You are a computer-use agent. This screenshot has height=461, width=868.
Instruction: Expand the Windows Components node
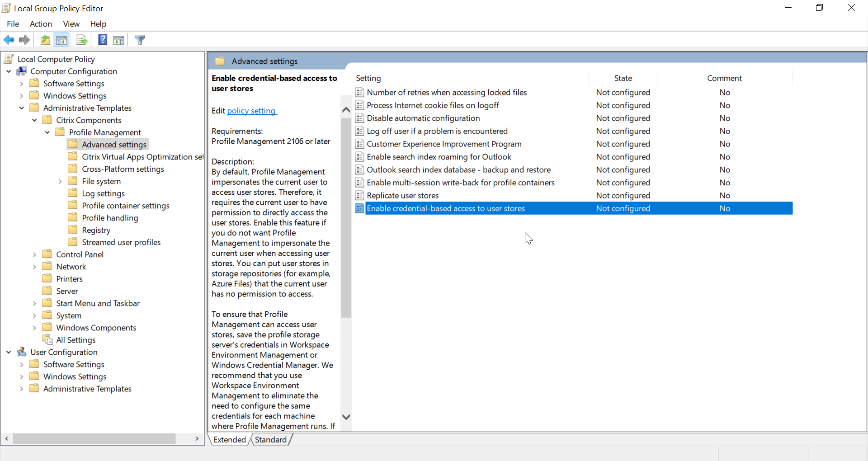[34, 328]
